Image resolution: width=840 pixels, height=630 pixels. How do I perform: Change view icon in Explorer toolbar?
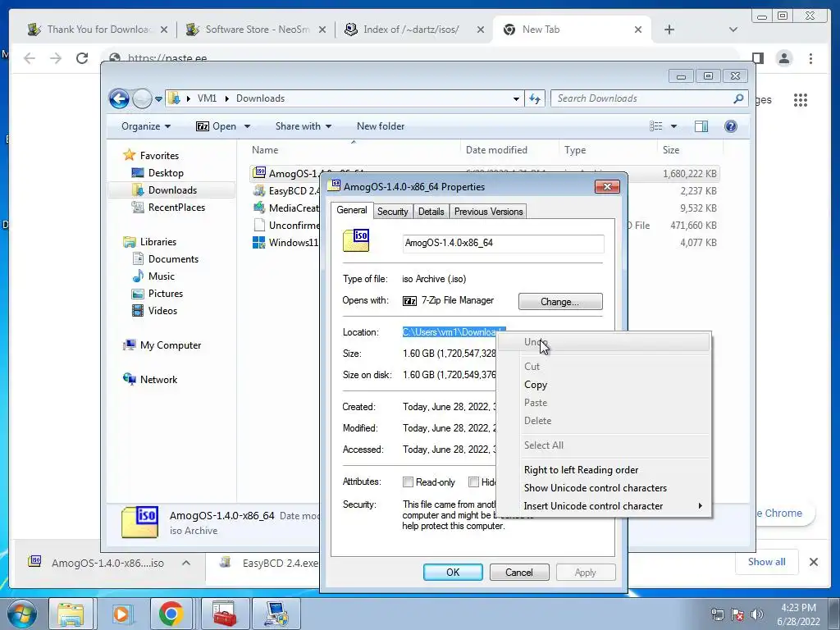pyautogui.click(x=655, y=126)
